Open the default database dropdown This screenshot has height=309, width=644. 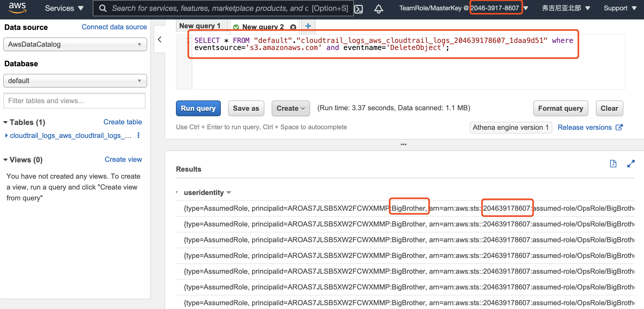[75, 81]
